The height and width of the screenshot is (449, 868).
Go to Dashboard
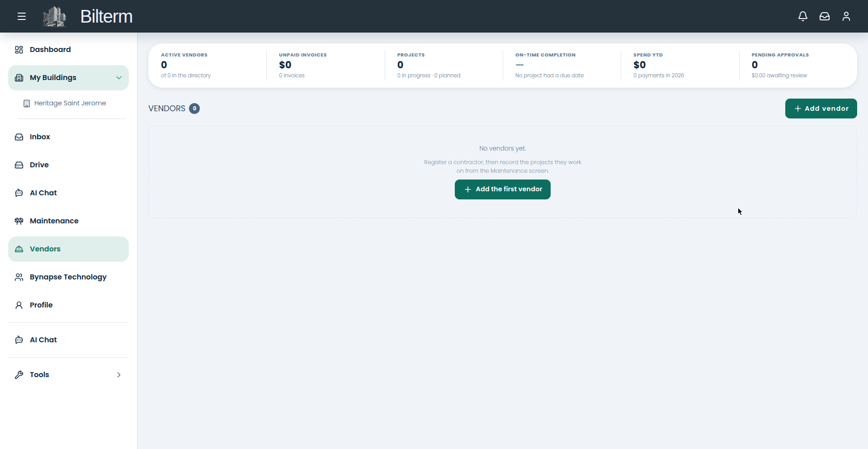coord(68,50)
